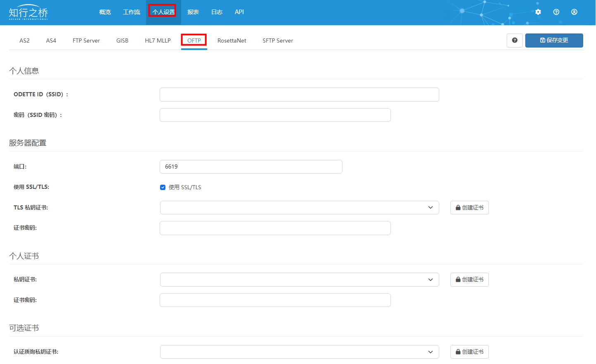This screenshot has height=364, width=596.
Task: Open the API menu
Action: pos(239,12)
